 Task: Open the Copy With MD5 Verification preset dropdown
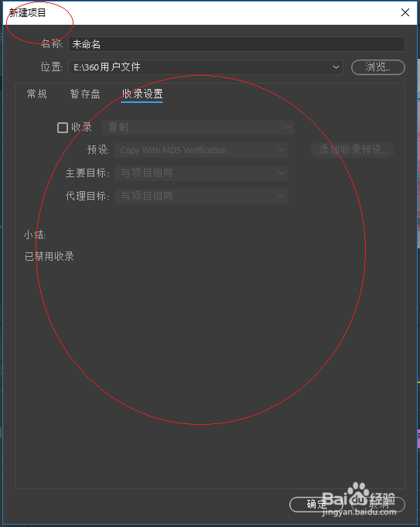(x=201, y=150)
